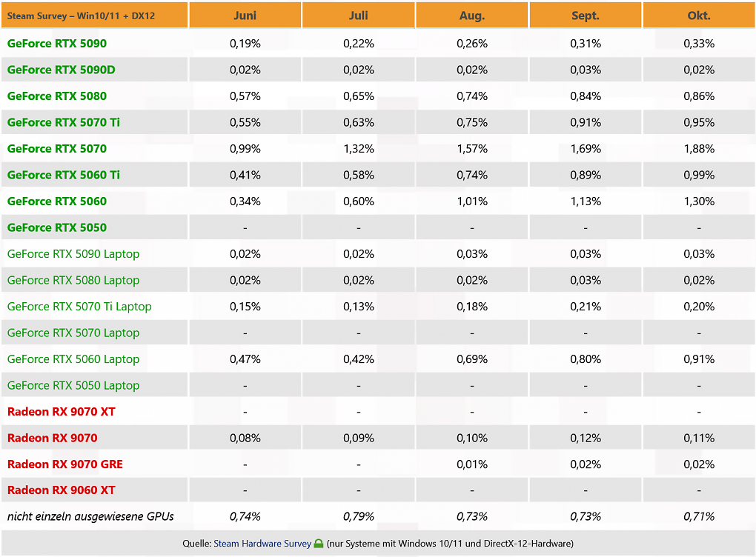Select the GeForce RTX 5090 row label
The width and height of the screenshot is (756, 557).
pos(57,44)
